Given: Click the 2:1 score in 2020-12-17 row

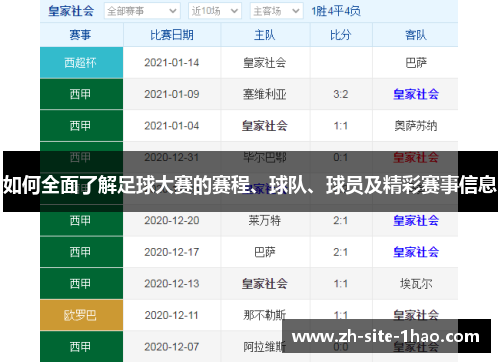Looking at the screenshot, I should (340, 252).
